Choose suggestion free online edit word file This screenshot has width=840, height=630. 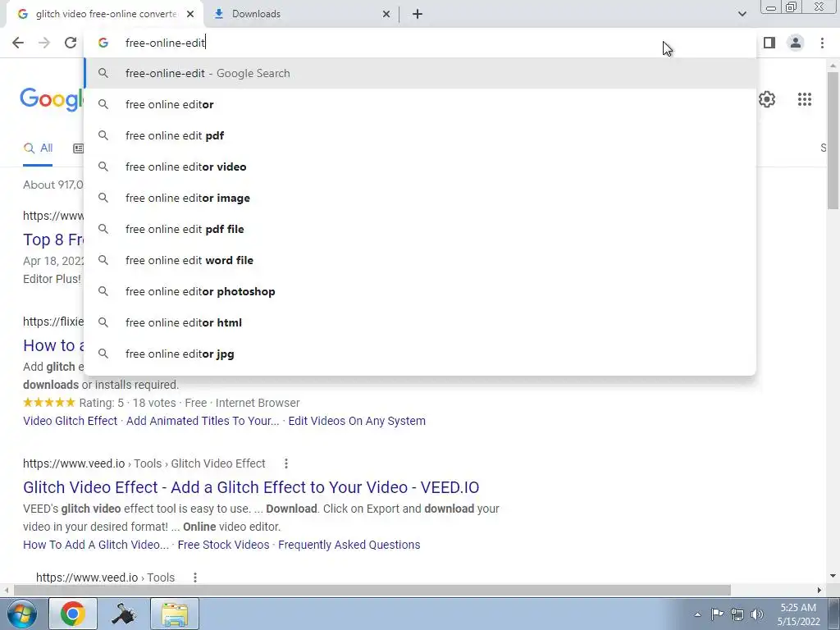(x=420, y=260)
